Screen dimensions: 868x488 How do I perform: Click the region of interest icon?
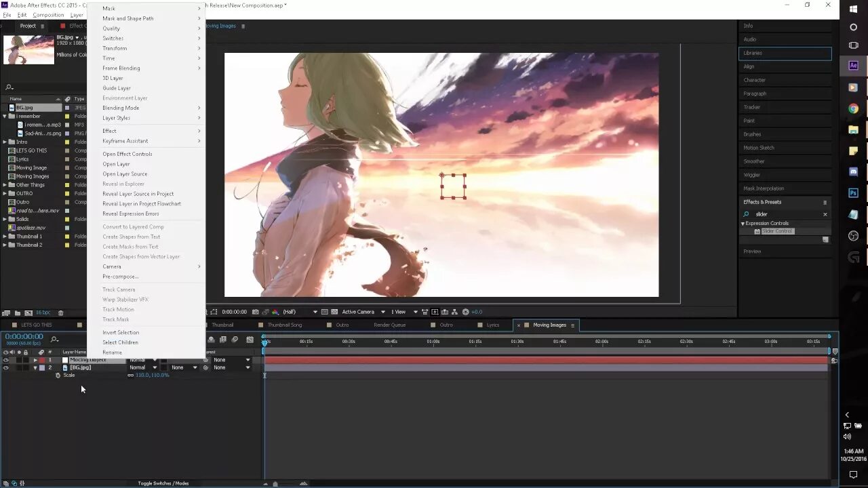click(x=325, y=312)
